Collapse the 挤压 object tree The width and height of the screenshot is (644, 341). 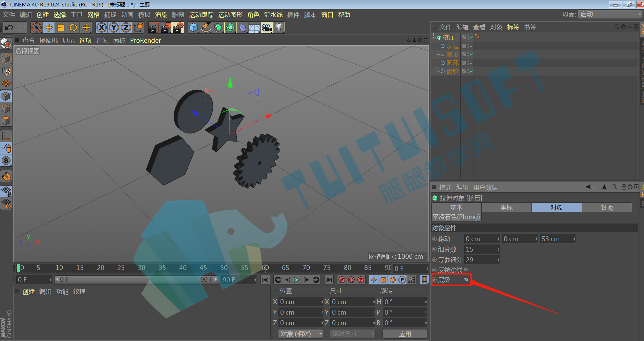[433, 37]
